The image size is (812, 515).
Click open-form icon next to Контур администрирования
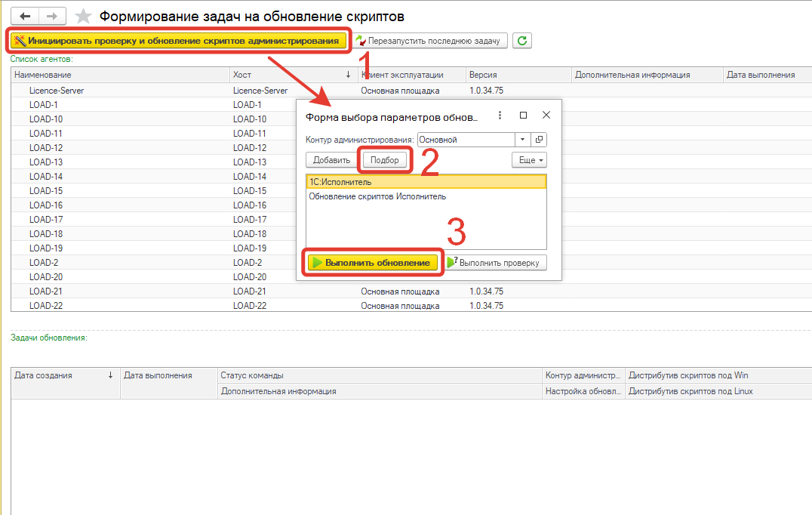tap(539, 140)
